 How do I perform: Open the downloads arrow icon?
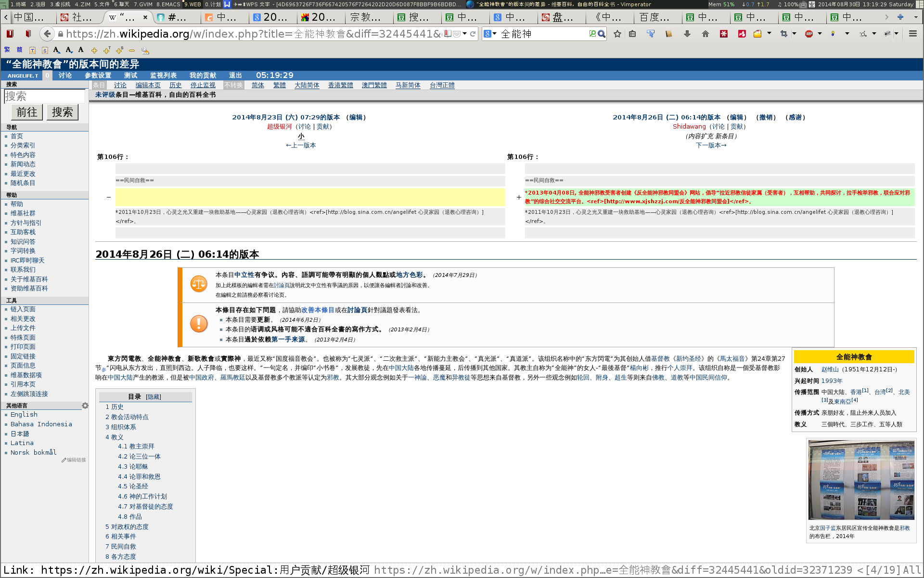687,34
